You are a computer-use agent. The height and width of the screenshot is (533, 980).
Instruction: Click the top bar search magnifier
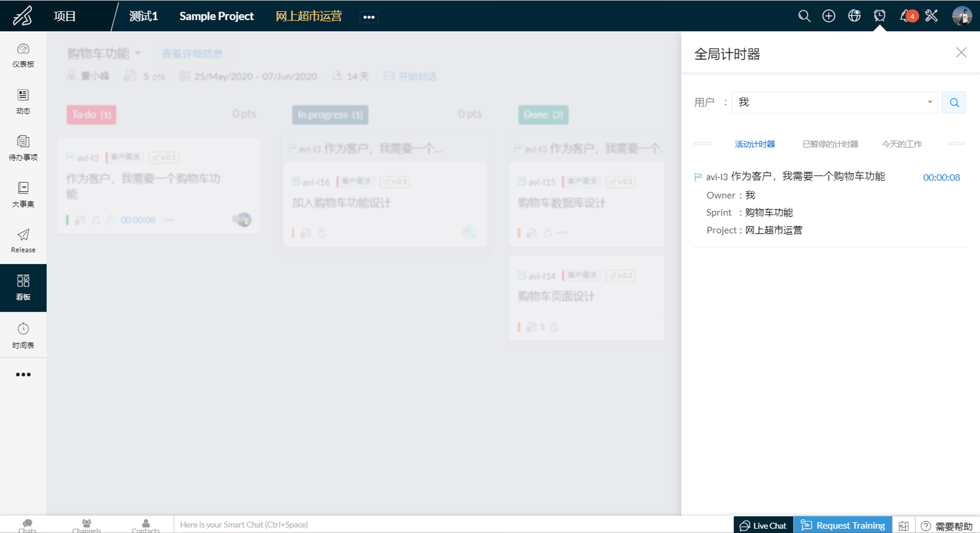pos(804,16)
